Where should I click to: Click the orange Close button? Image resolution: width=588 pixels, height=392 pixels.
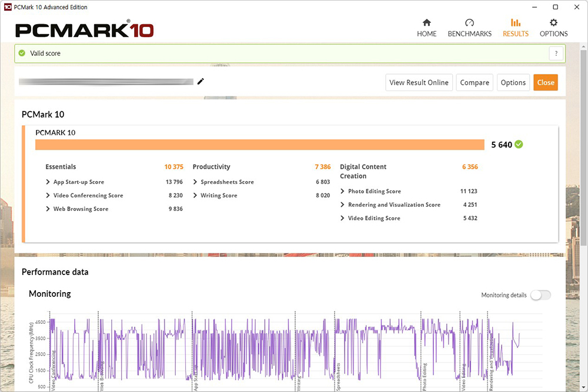pyautogui.click(x=546, y=82)
